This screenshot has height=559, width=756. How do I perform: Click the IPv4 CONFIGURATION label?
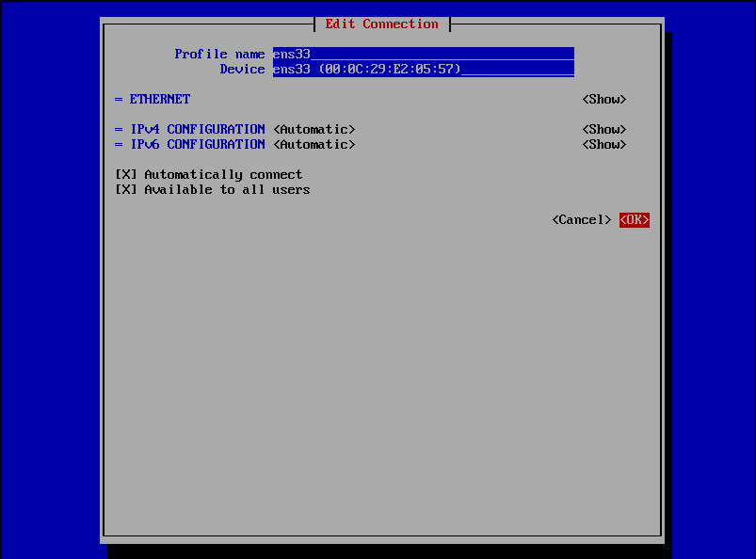pos(198,129)
